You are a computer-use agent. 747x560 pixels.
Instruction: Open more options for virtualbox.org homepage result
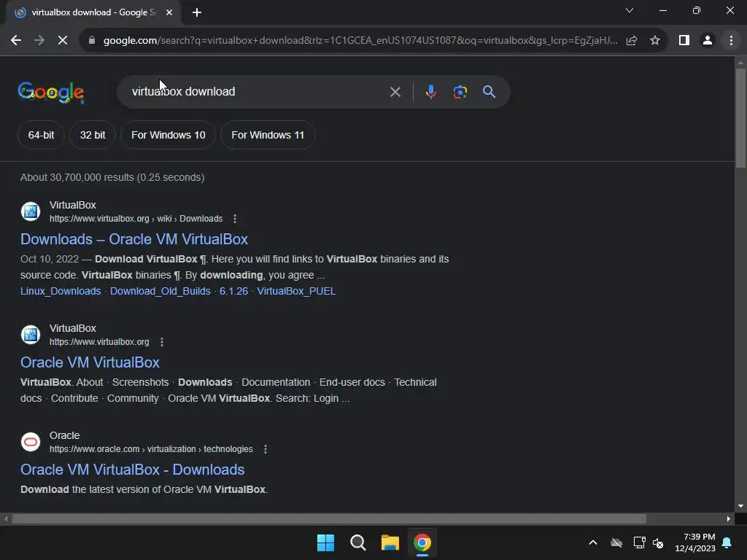point(161,342)
